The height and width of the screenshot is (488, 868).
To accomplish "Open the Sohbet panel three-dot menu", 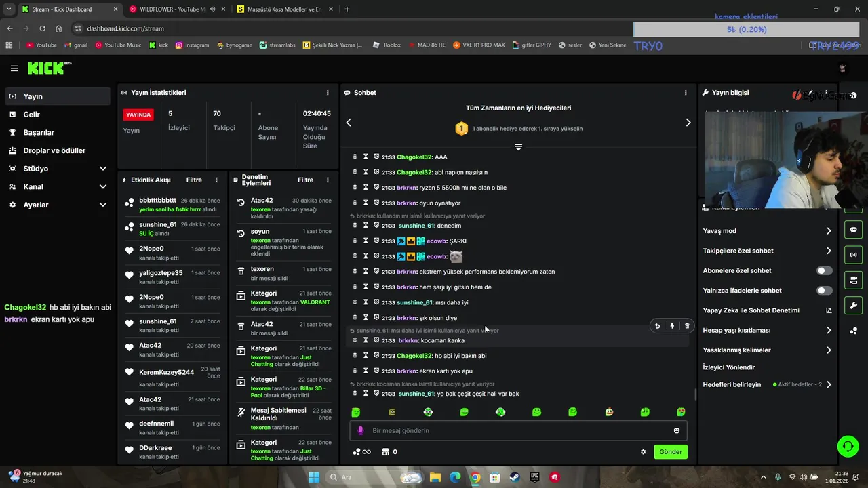I will [x=686, y=93].
